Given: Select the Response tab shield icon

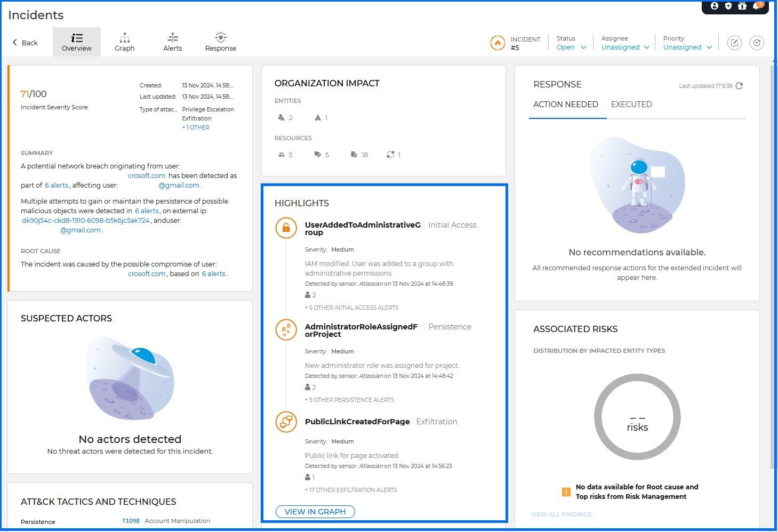Looking at the screenshot, I should tap(221, 37).
